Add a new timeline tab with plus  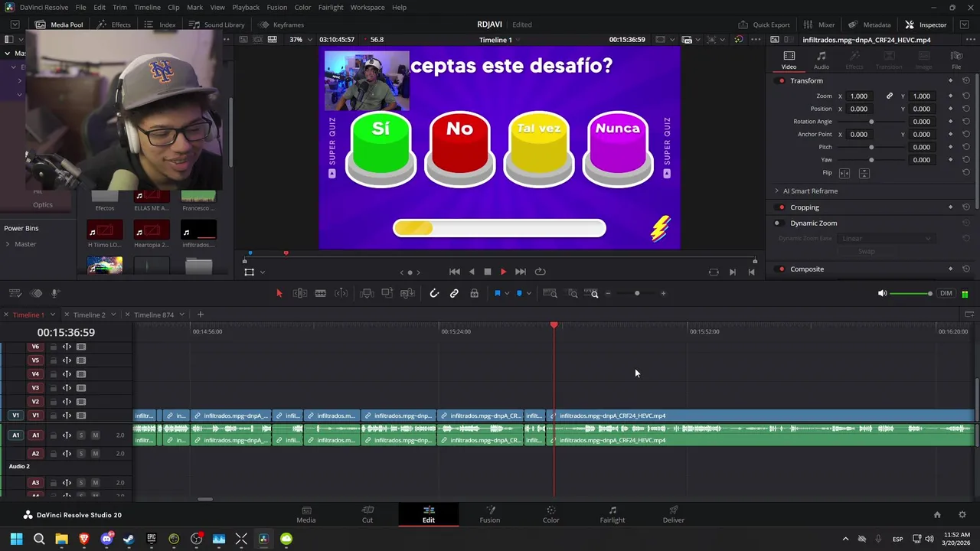201,315
